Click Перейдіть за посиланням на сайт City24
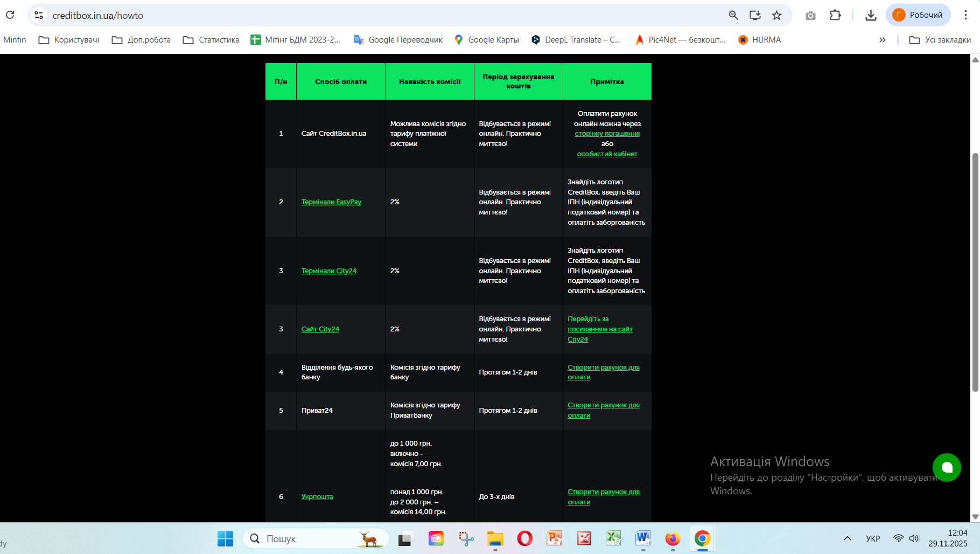 tap(600, 329)
